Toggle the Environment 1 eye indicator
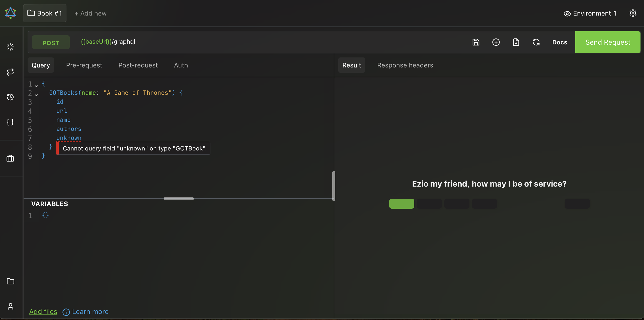Screen dimensions: 644x320 point(567,14)
